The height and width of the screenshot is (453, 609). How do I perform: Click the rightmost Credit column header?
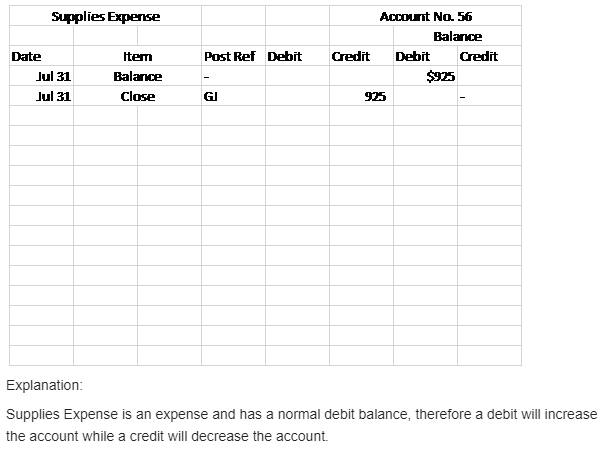tap(478, 56)
